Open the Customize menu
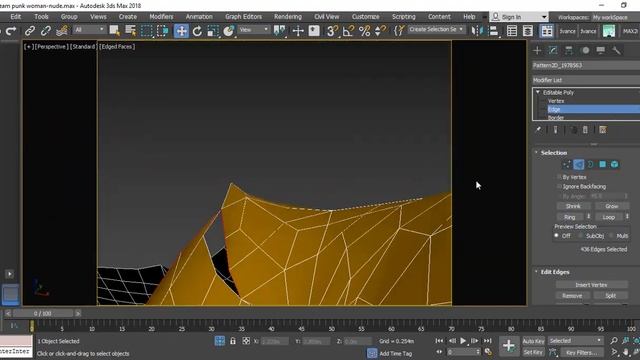Screen dimensions: 640x360 point(365,17)
